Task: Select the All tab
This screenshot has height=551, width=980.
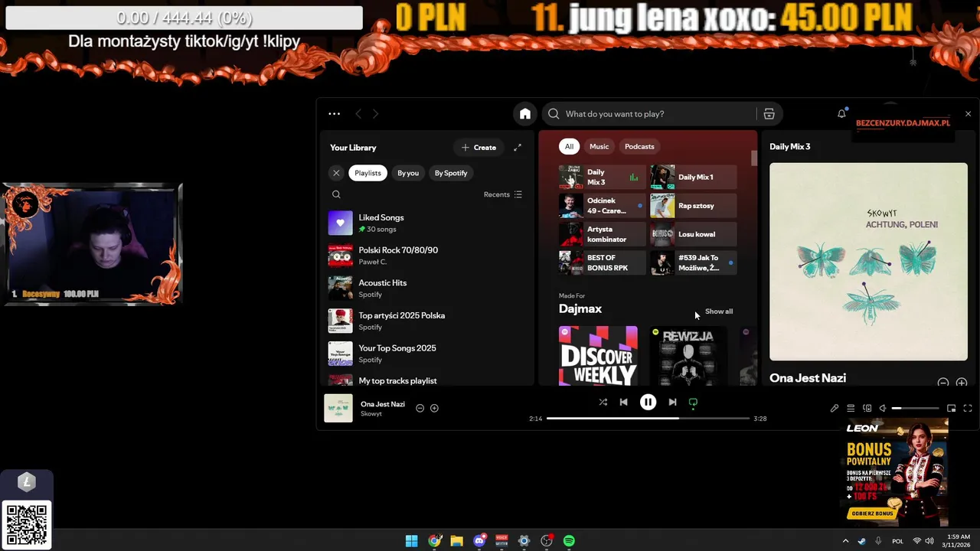Action: (569, 146)
